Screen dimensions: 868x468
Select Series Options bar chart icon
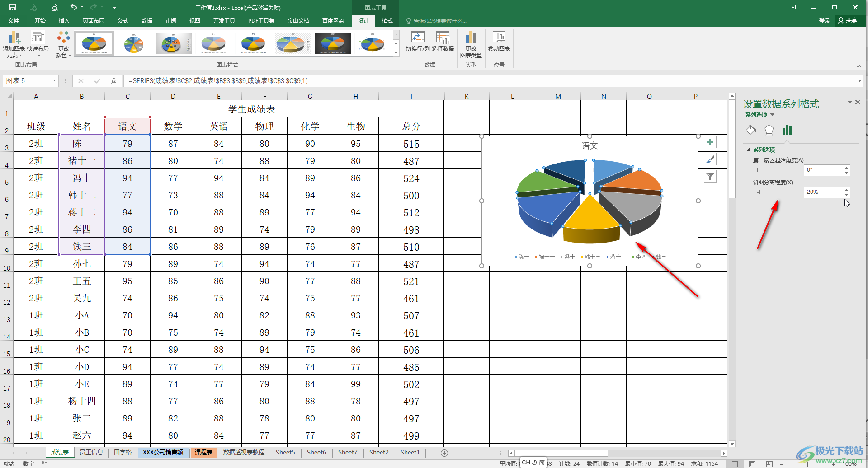(787, 130)
